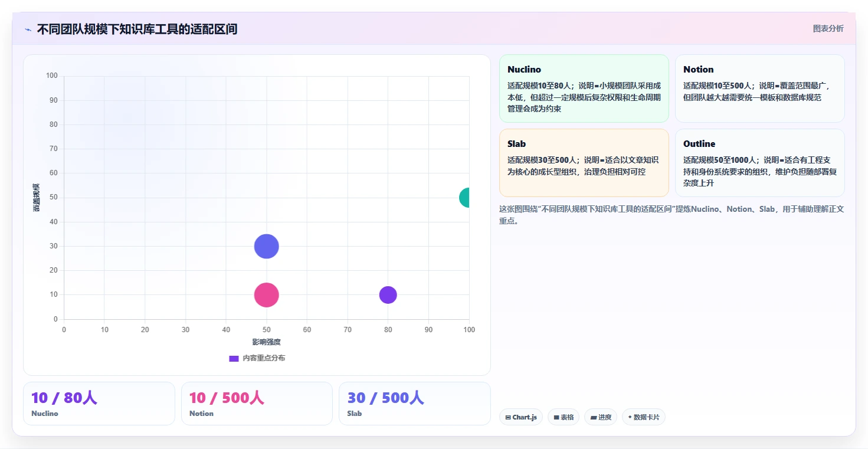Click the Chart.js chip icon

(508, 417)
